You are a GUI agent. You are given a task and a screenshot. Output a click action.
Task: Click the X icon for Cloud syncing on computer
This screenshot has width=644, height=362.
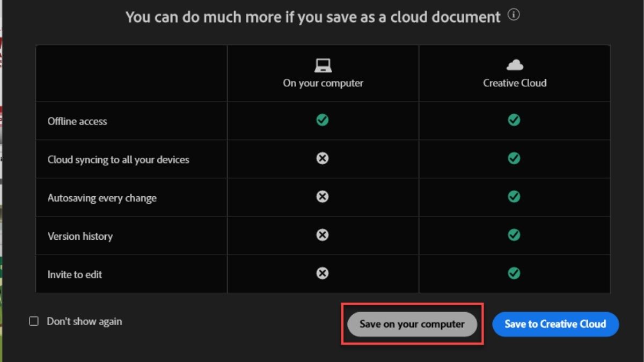point(323,158)
